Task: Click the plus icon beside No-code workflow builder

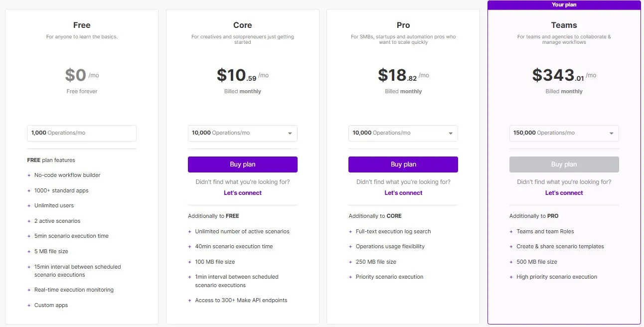Action: coord(29,175)
